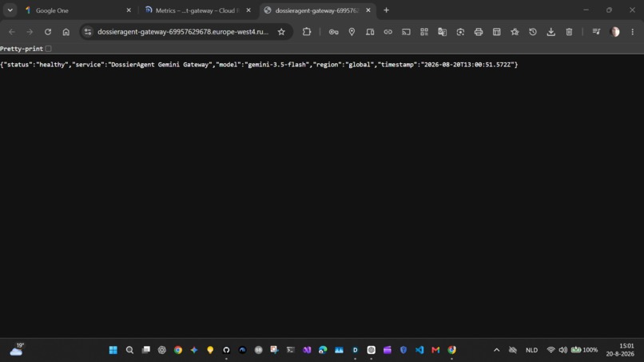This screenshot has width=644, height=362.
Task: Open NLD language switcher
Action: (531, 350)
